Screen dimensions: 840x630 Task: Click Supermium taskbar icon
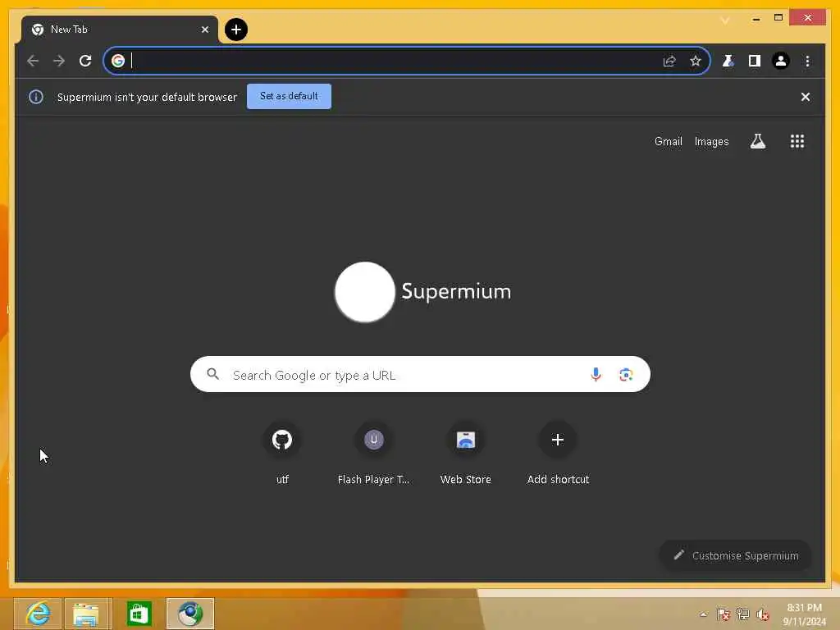pyautogui.click(x=190, y=614)
